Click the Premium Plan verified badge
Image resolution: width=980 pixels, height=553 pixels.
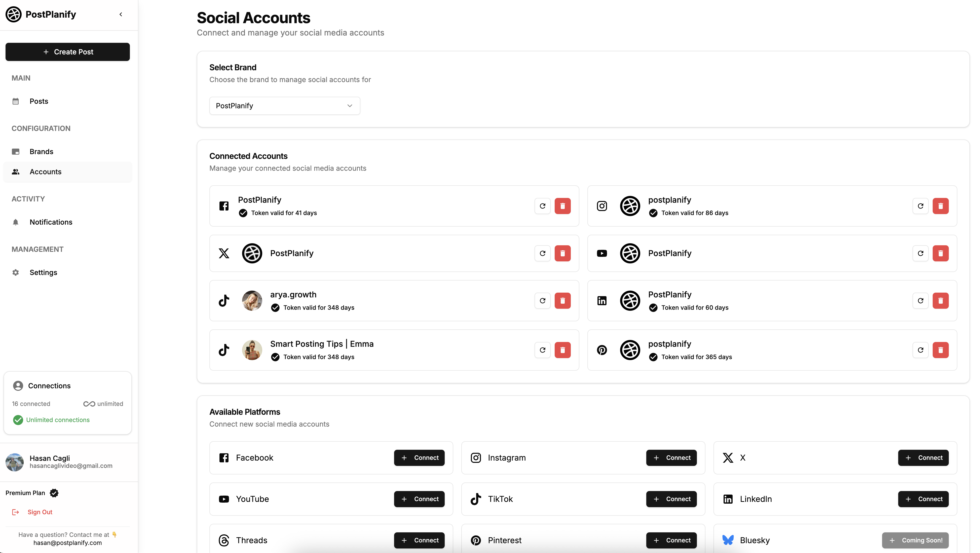click(54, 493)
